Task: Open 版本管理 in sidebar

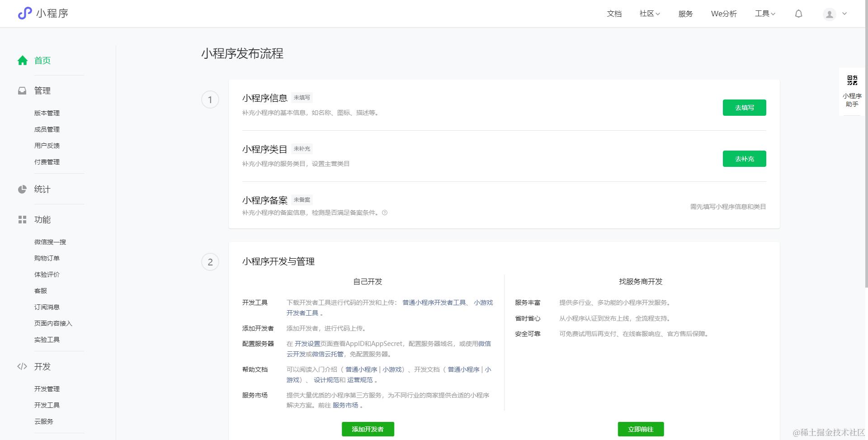Action: [47, 113]
